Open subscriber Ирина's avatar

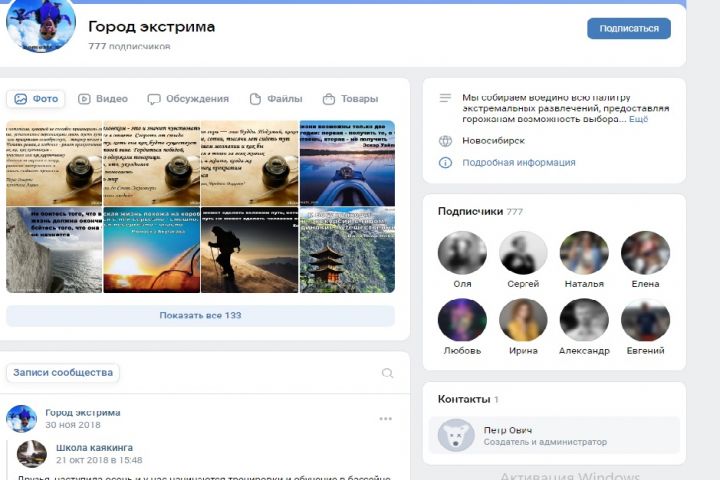point(523,320)
